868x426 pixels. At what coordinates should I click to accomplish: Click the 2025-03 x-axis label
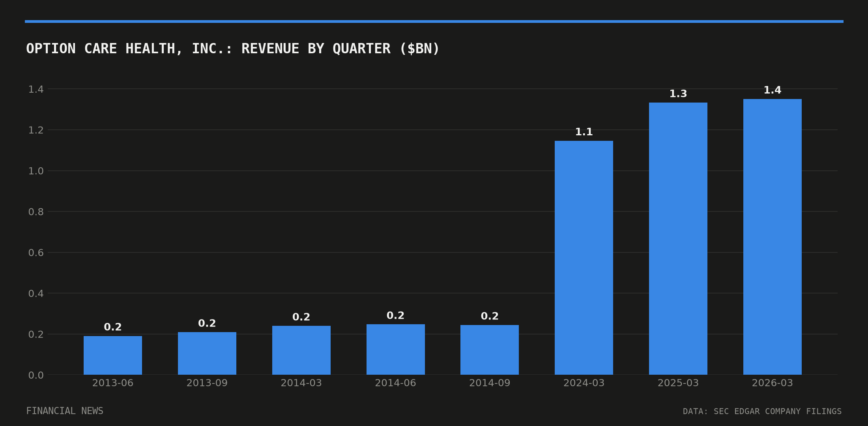click(x=678, y=383)
